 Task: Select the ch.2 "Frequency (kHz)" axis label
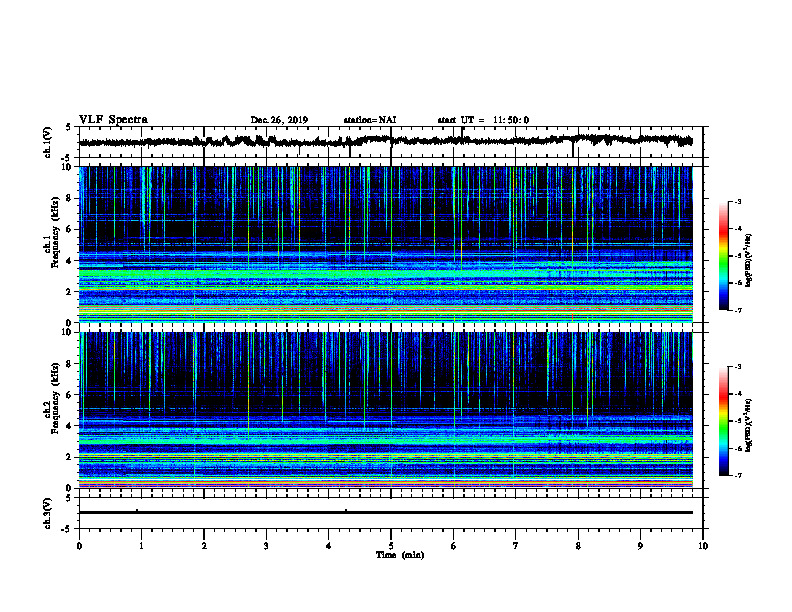coord(55,398)
